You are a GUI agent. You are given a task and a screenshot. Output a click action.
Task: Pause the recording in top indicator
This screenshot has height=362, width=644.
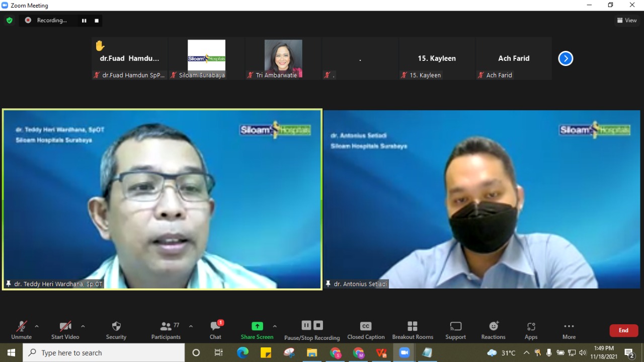pos(84,21)
